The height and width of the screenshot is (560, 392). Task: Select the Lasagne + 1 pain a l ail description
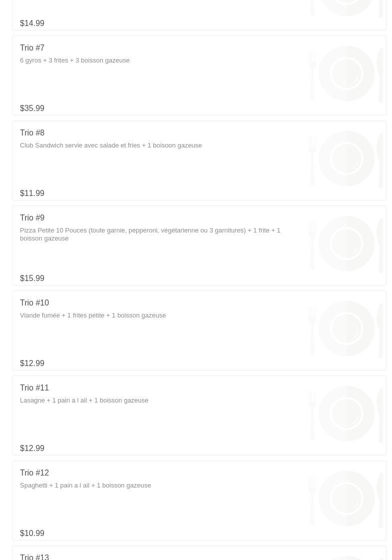coord(84,400)
